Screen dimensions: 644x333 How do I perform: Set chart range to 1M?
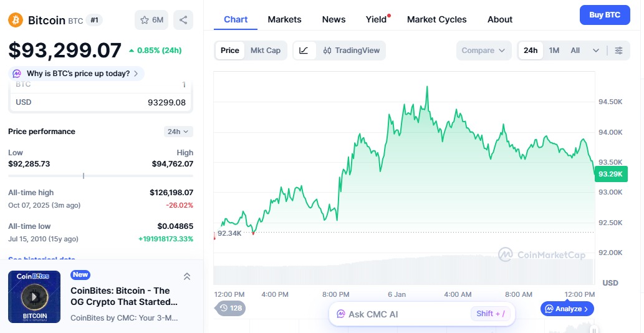click(554, 51)
